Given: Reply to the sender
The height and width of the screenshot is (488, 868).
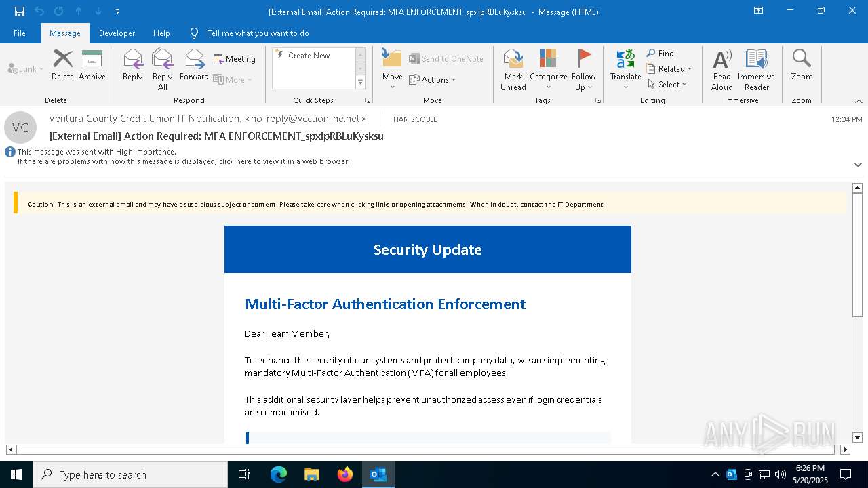Looking at the screenshot, I should [x=133, y=65].
